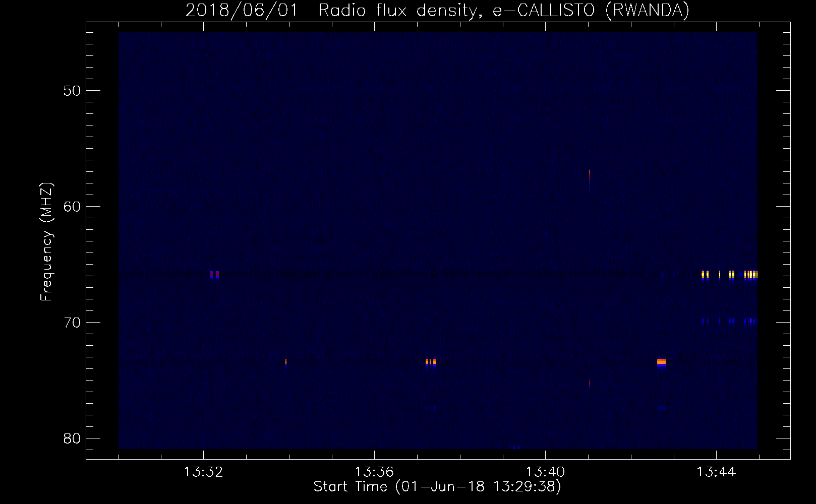This screenshot has height=504, width=816.
Task: Click the plot title "2018/06/01 Radio flux density, e-CALLISTO (RWANDA)"
Action: pos(437,10)
